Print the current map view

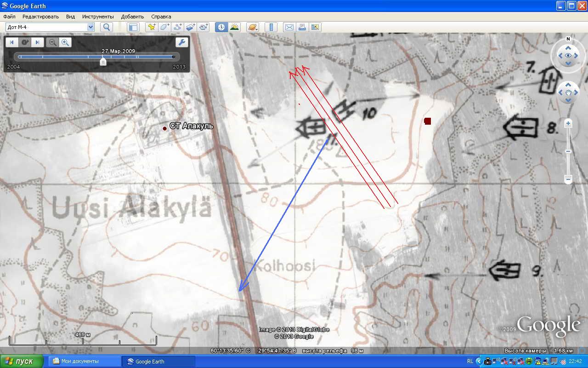302,27
